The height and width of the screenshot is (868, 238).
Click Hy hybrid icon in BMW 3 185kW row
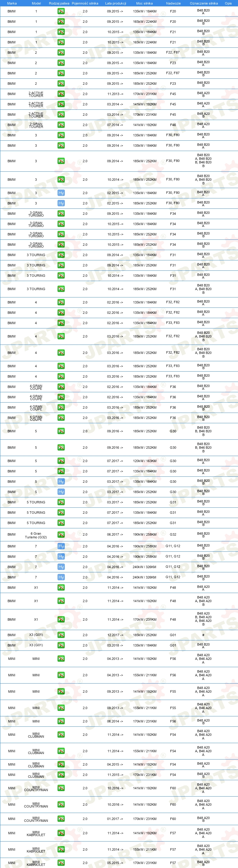coord(61,203)
